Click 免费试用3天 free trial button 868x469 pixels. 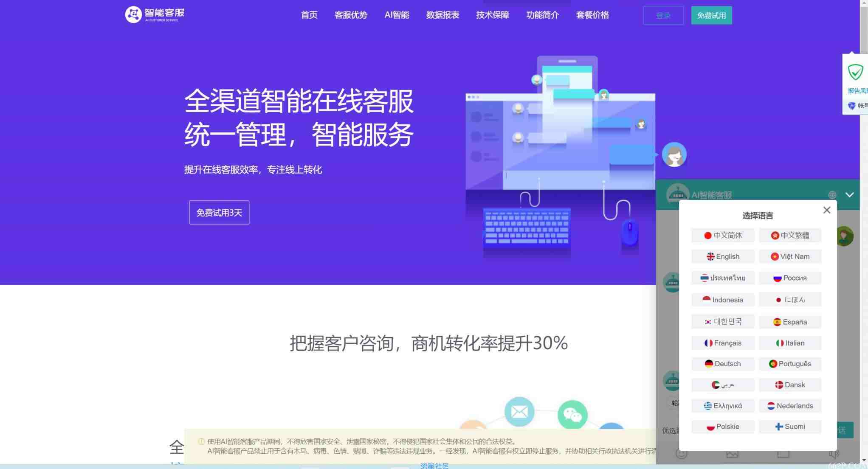[220, 213]
